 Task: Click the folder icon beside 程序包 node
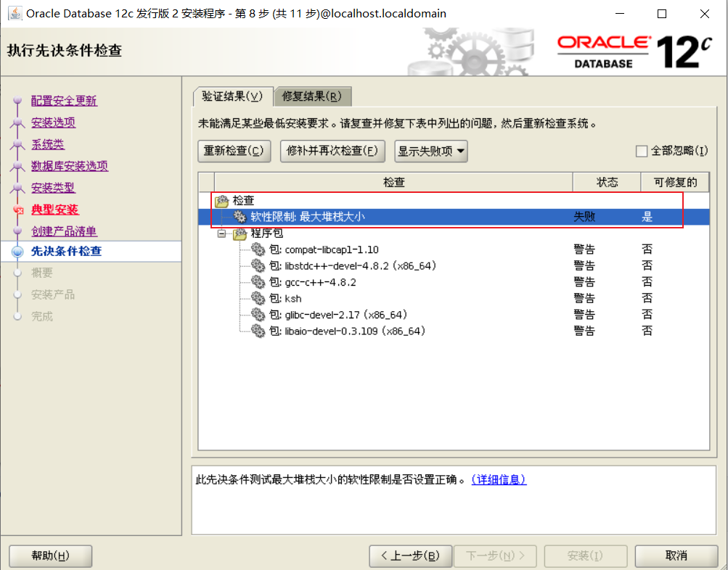tap(240, 234)
